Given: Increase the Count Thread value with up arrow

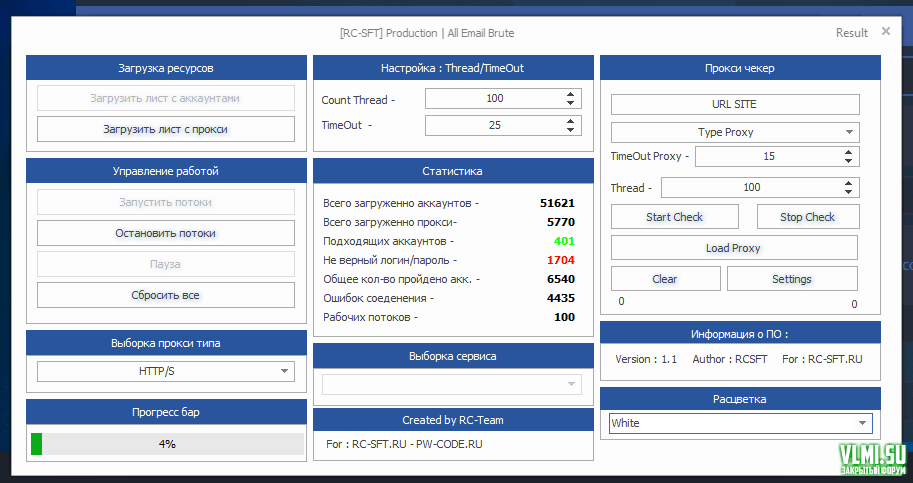Looking at the screenshot, I should click(570, 94).
